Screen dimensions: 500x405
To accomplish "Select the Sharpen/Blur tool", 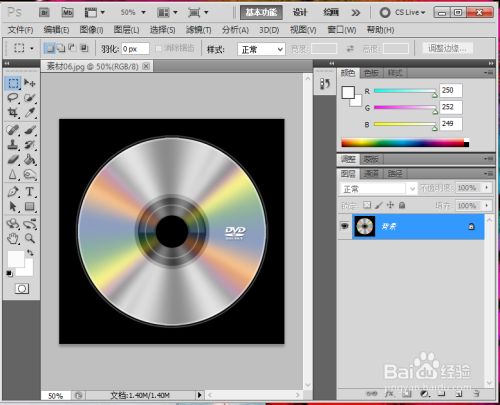I will (13, 174).
